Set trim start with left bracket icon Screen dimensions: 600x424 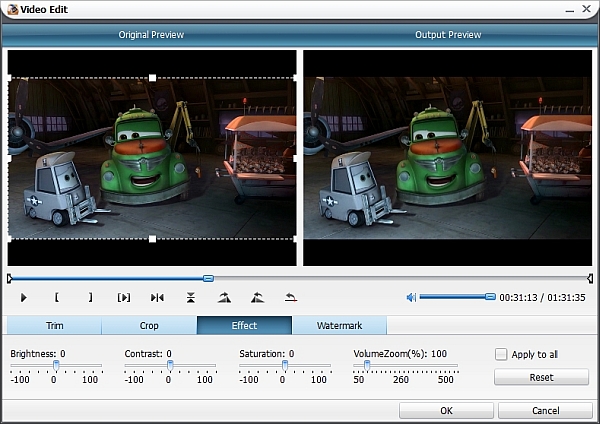[57, 297]
